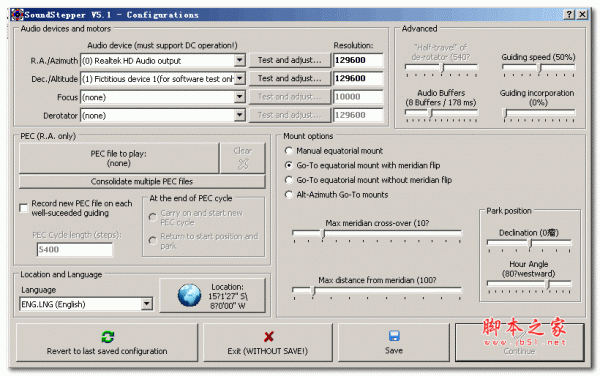
Task: Click the Location coordinates button
Action: (x=212, y=296)
